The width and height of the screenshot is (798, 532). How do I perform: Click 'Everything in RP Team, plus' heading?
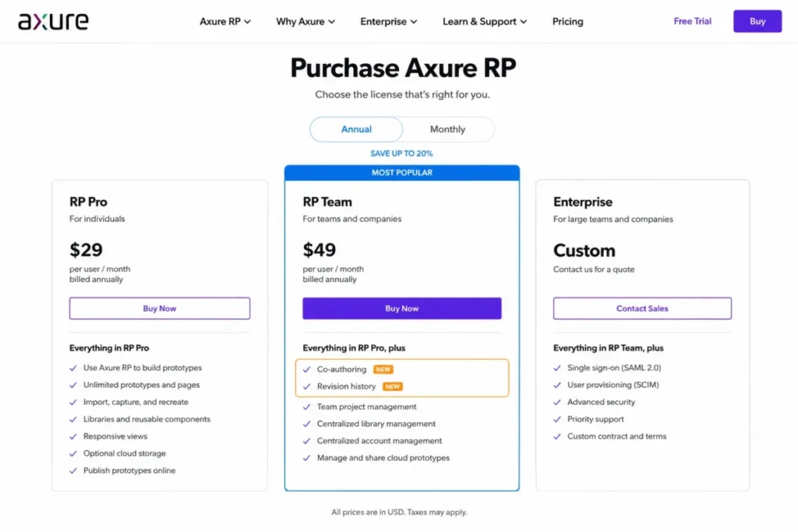pyautogui.click(x=608, y=348)
